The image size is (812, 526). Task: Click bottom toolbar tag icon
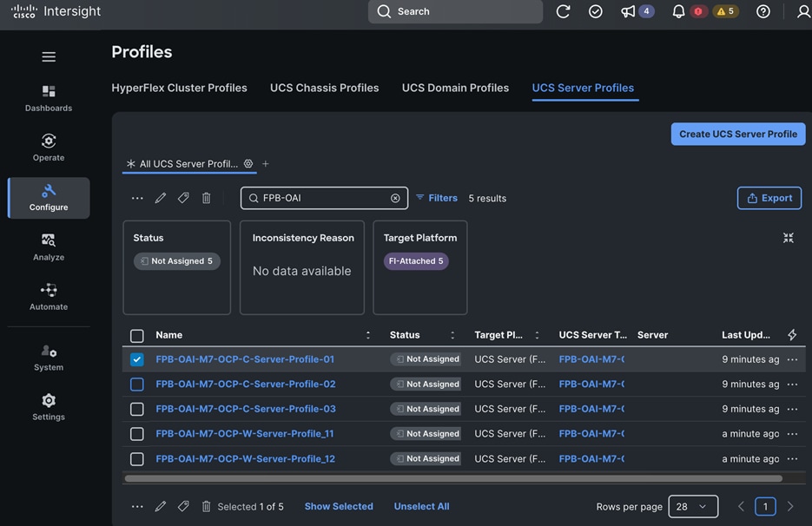(x=183, y=506)
